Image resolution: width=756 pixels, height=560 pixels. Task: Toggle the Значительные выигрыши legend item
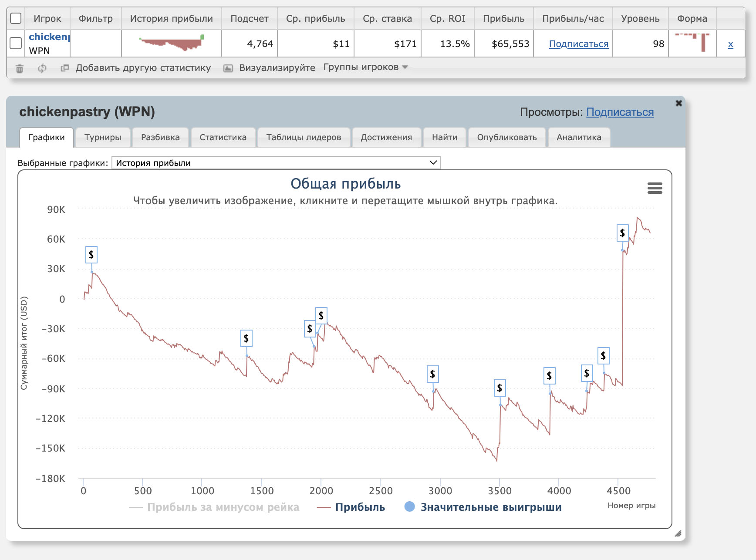483,507
